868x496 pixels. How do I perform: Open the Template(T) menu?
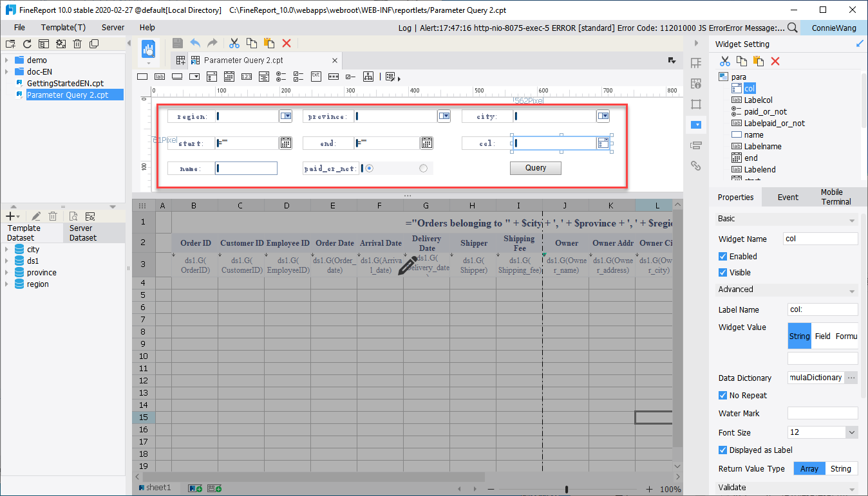click(63, 28)
